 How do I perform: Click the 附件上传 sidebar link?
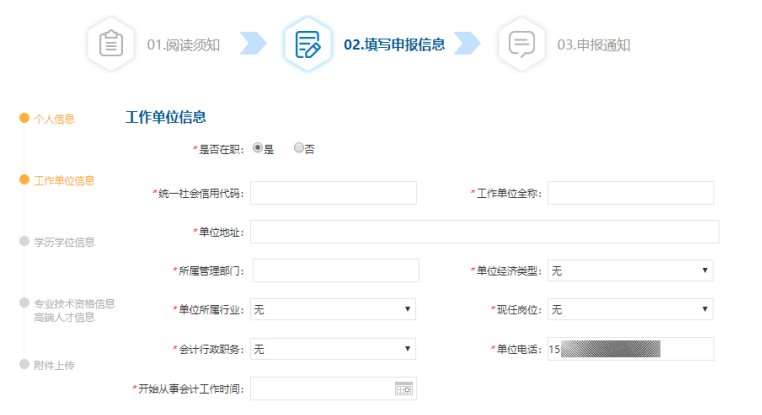point(54,365)
